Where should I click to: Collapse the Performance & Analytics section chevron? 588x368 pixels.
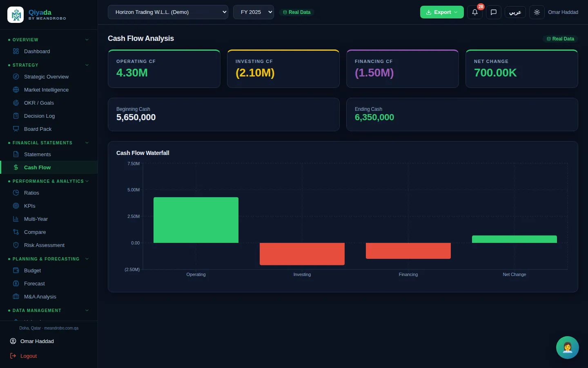pyautogui.click(x=87, y=181)
